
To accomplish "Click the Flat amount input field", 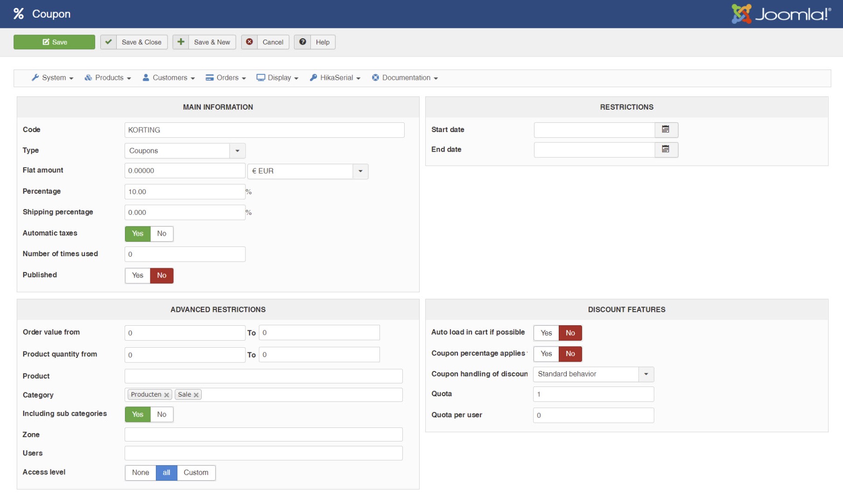I will coord(185,171).
